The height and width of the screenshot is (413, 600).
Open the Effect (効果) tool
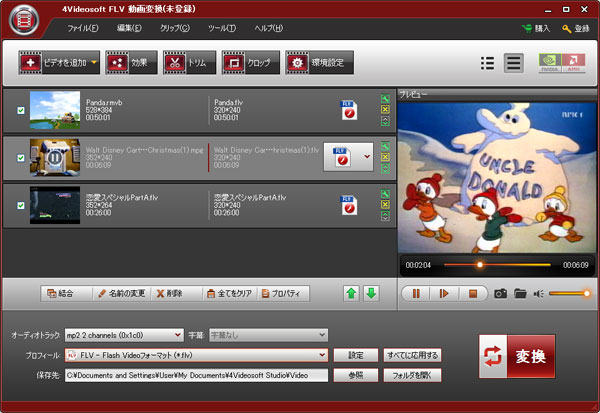click(x=131, y=62)
